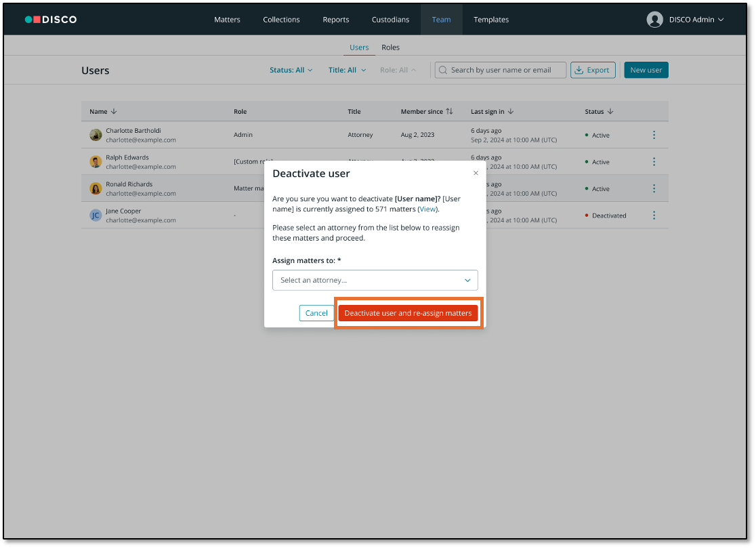Screen dimensions: 756x549
Task: Go to Matters in top navigation
Action: point(227,20)
